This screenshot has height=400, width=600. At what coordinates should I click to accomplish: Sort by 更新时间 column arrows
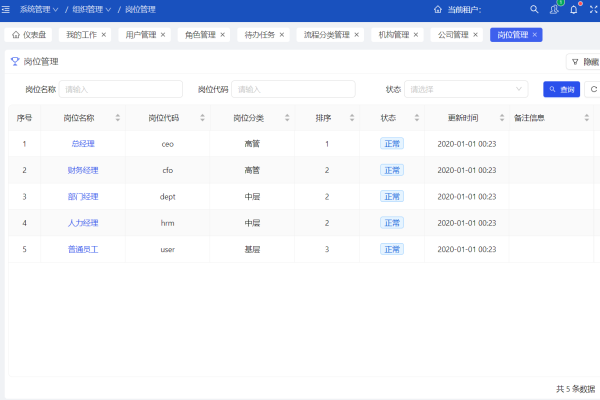point(502,118)
